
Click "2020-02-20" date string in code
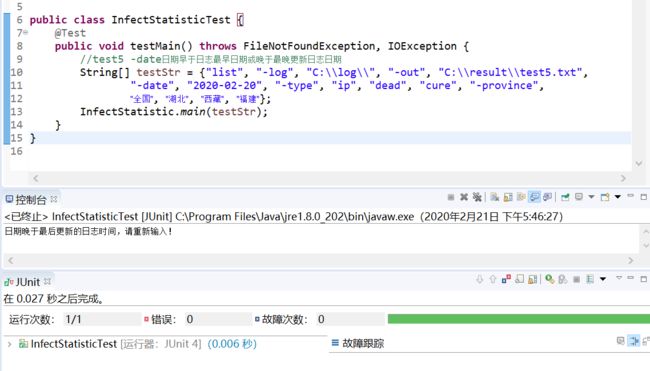[224, 85]
